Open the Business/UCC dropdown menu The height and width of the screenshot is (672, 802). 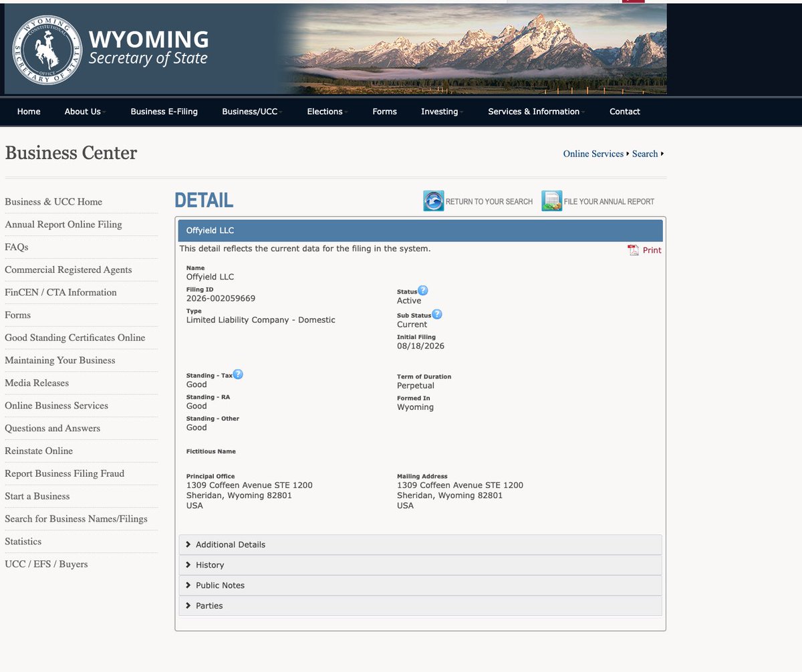252,112
